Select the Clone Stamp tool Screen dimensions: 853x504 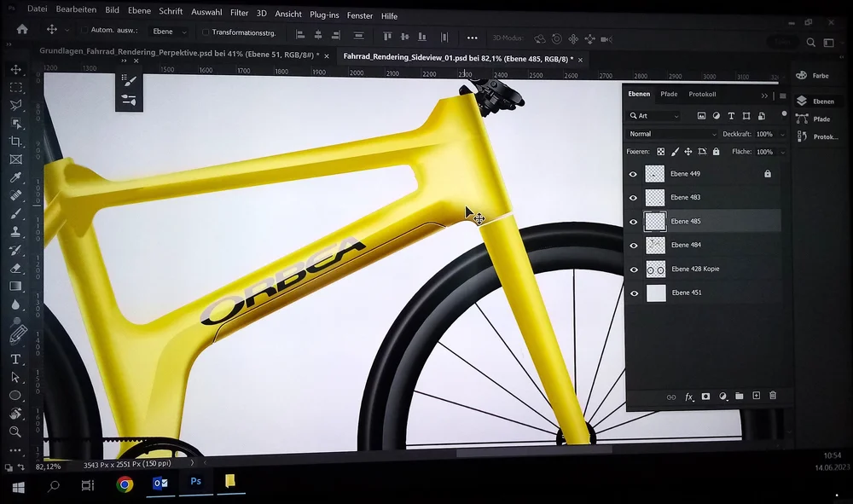click(15, 232)
